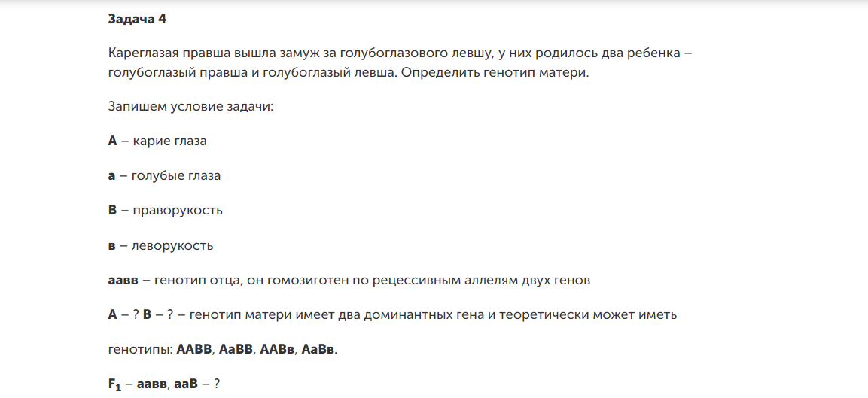Select the line "A – карие глаза"
868x398 pixels.
pos(157,141)
